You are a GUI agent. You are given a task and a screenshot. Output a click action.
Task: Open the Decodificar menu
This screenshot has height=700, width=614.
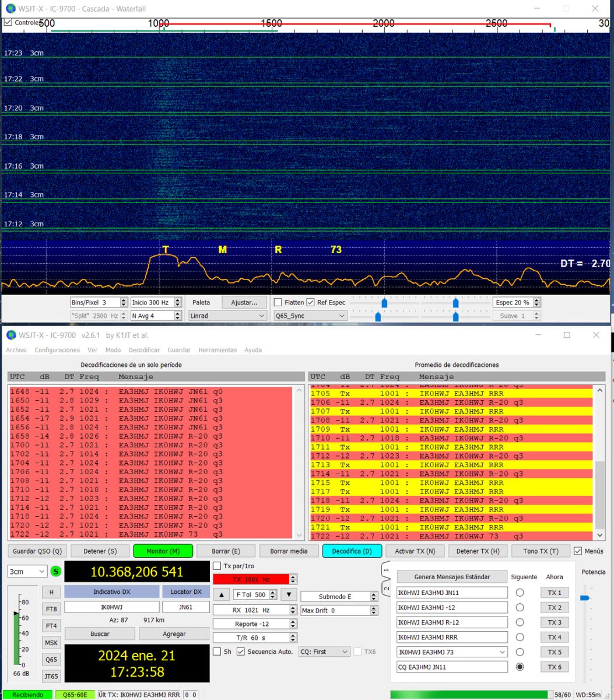coord(144,350)
